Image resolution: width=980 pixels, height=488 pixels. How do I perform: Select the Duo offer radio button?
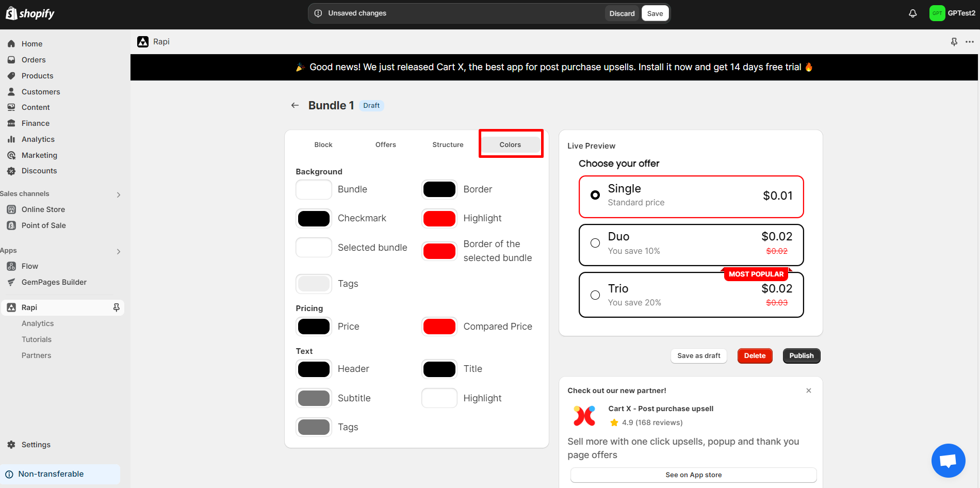[x=595, y=242]
